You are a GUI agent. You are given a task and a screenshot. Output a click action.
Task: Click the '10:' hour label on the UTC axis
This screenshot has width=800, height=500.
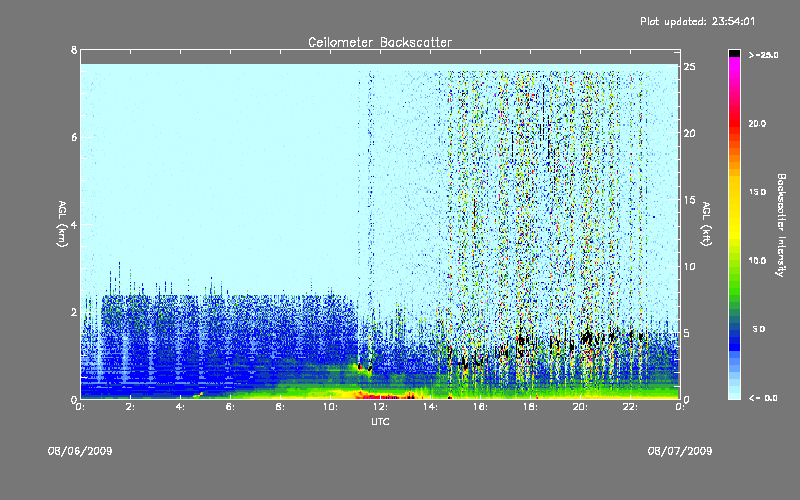click(330, 407)
